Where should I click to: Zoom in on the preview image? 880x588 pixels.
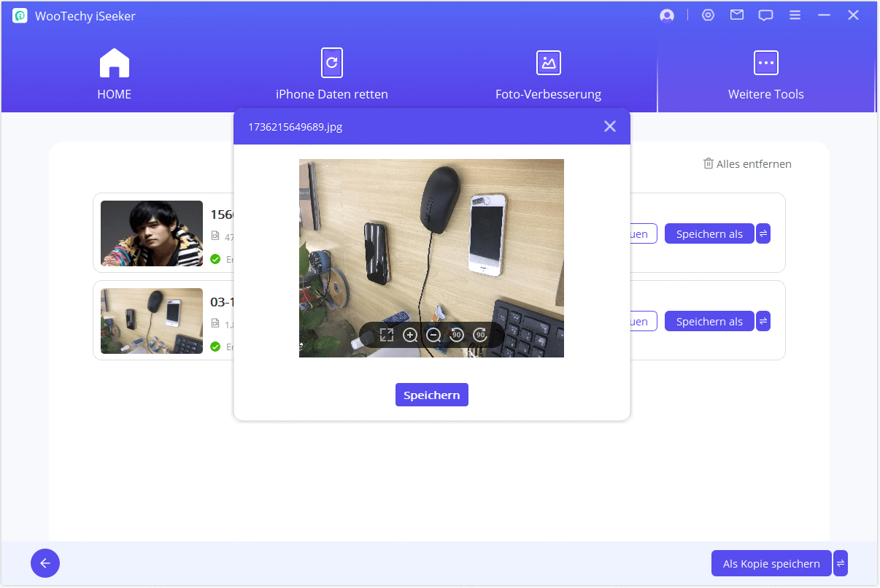410,335
